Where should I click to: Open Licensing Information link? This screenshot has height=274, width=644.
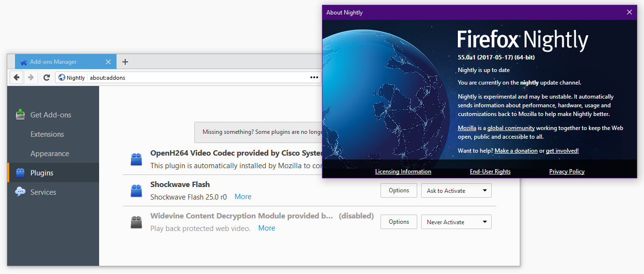(403, 172)
